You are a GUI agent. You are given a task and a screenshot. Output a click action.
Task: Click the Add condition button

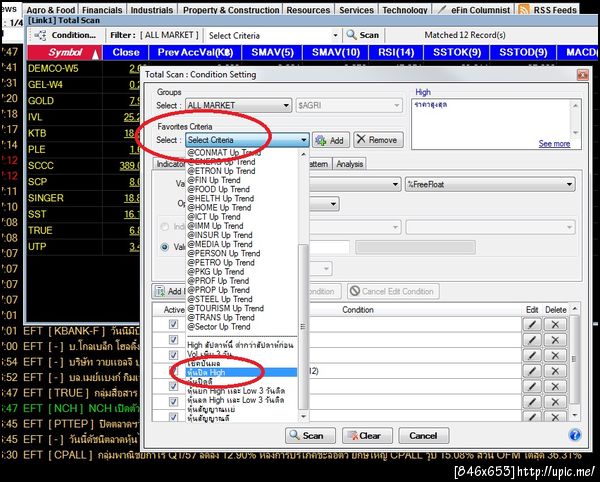pyautogui.click(x=168, y=291)
